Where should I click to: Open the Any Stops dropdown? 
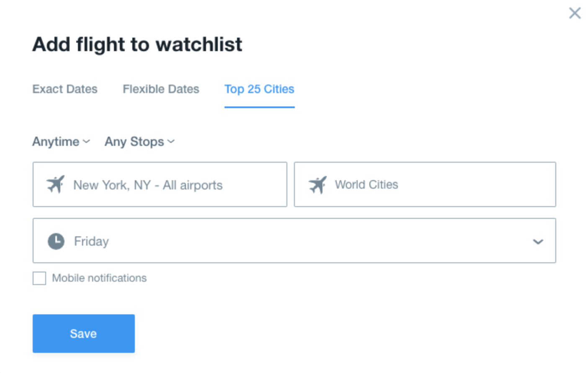[139, 142]
